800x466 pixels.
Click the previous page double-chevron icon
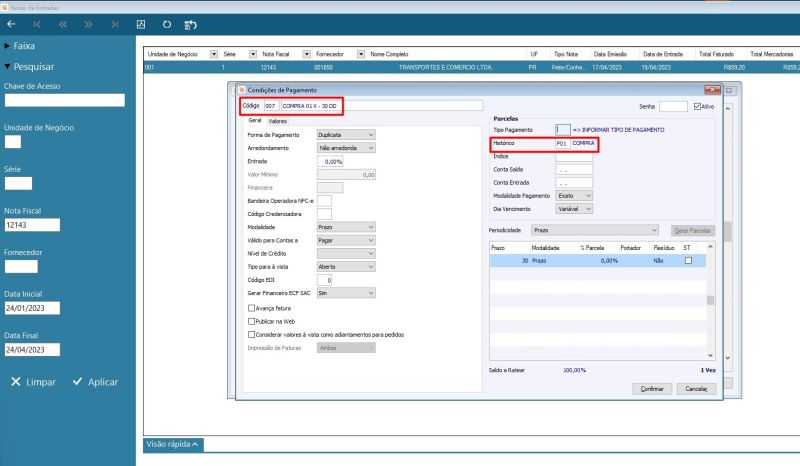click(63, 24)
